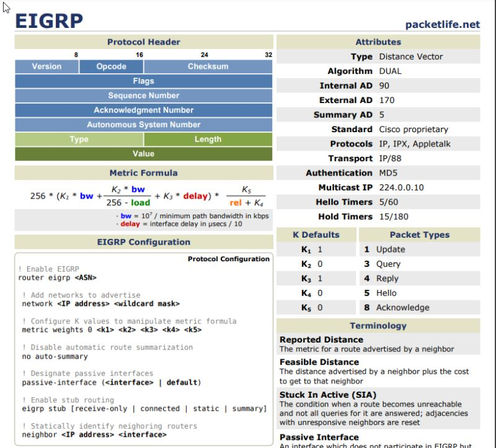This screenshot has width=496, height=448.
Task: Click the Flags header row
Action: (144, 81)
